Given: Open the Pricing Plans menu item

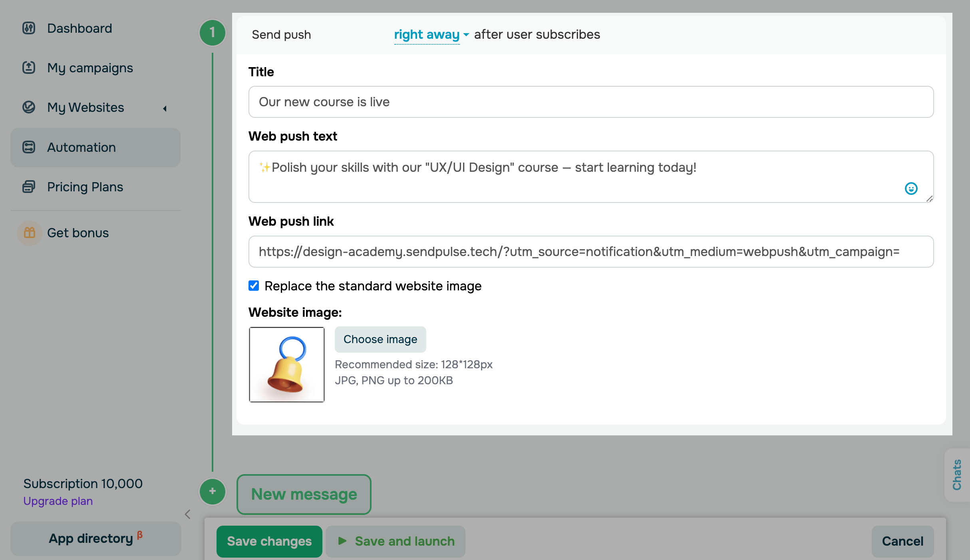Looking at the screenshot, I should pos(85,187).
